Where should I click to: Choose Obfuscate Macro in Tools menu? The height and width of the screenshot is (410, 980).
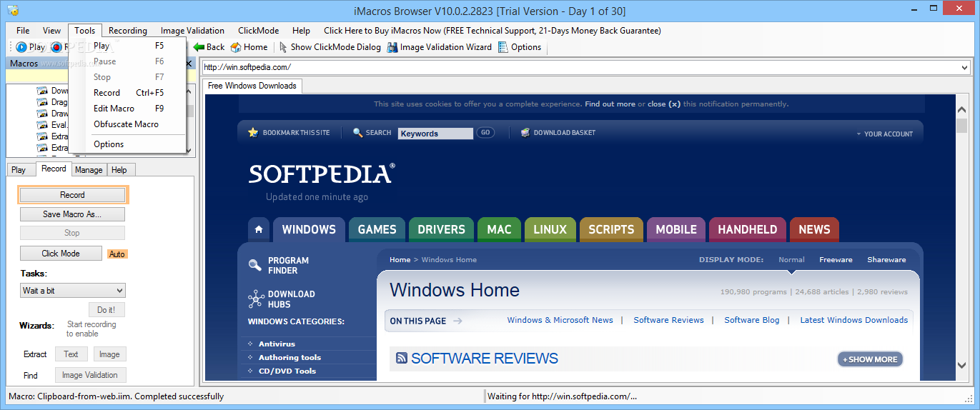coord(129,124)
